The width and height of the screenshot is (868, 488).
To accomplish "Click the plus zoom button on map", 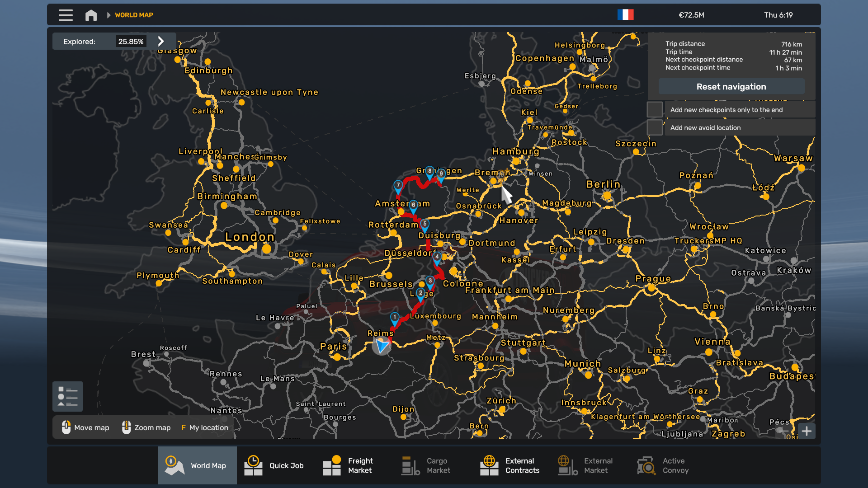I will pyautogui.click(x=807, y=431).
